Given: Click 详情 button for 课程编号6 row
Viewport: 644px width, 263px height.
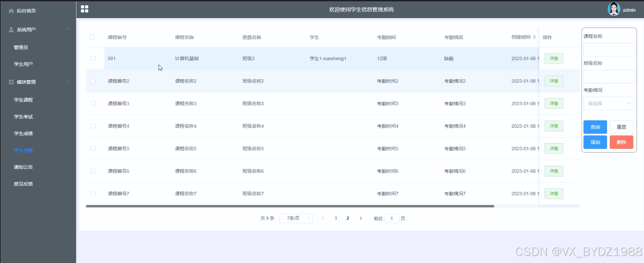Looking at the screenshot, I should [554, 171].
